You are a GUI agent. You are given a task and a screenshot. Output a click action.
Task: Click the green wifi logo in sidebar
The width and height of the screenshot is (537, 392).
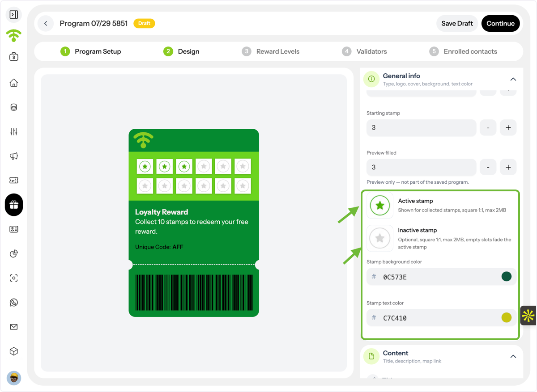pos(14,35)
